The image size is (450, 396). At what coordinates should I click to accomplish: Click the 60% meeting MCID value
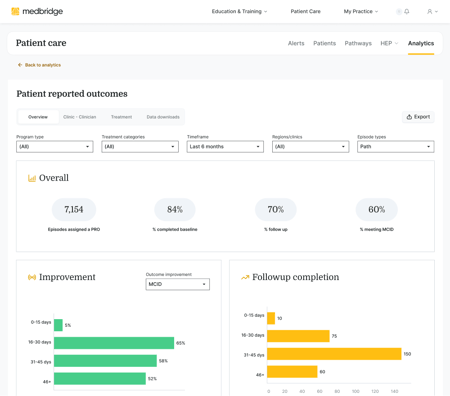[377, 210]
